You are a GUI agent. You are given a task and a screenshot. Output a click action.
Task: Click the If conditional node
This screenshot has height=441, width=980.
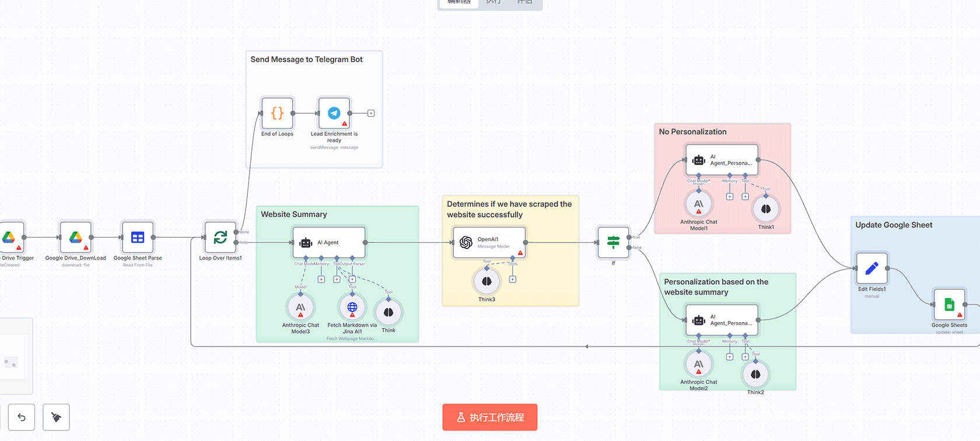(613, 243)
